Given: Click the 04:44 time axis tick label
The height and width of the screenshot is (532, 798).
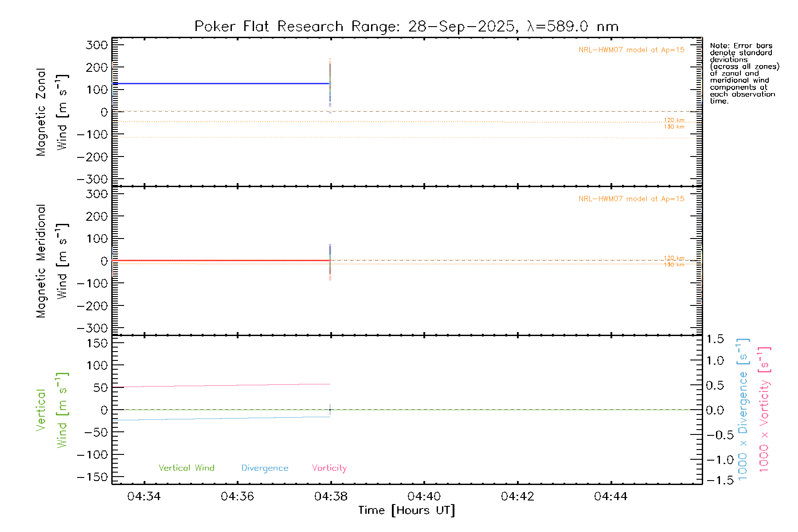Looking at the screenshot, I should pyautogui.click(x=611, y=497).
